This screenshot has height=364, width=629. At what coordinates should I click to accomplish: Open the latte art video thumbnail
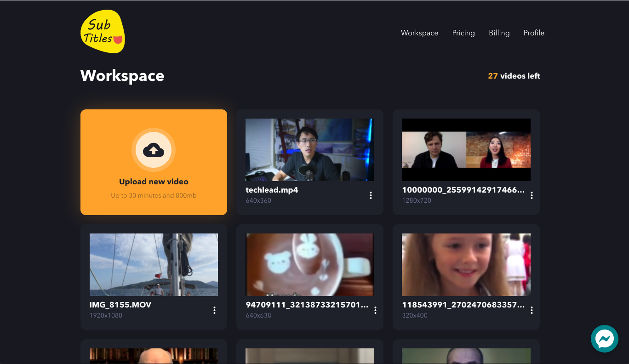310,265
